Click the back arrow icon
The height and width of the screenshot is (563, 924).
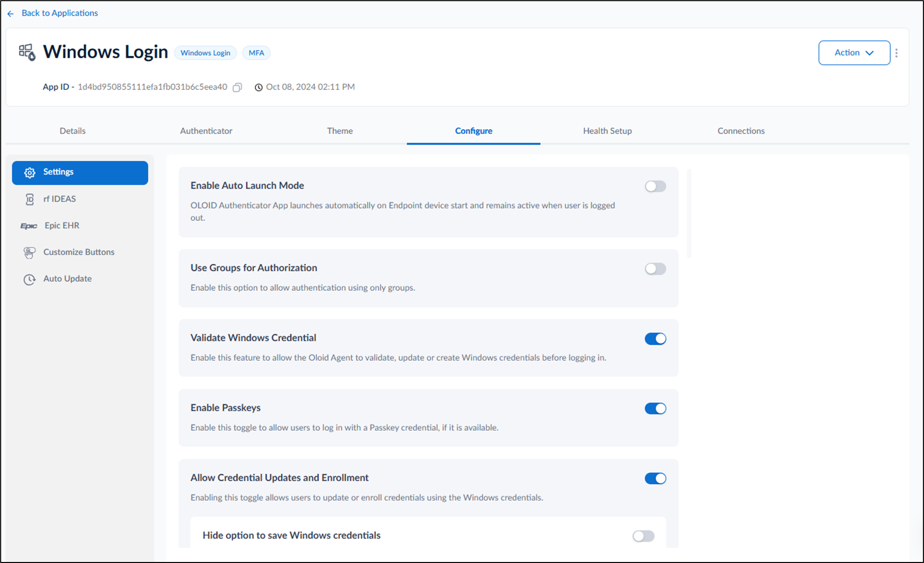click(10, 13)
